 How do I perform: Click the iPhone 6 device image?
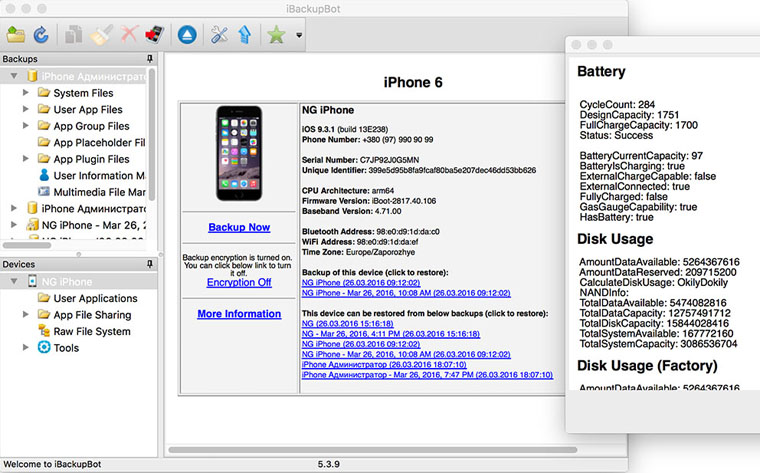pyautogui.click(x=239, y=153)
